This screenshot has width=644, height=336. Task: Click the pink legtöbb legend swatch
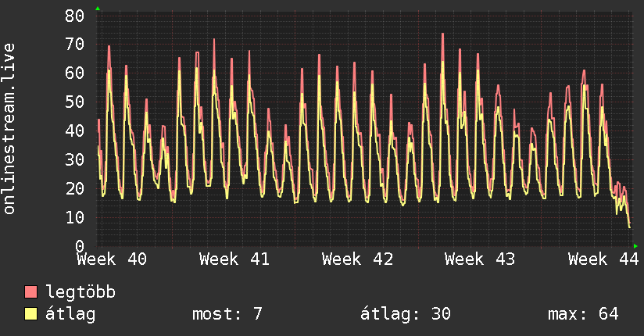[30, 292]
